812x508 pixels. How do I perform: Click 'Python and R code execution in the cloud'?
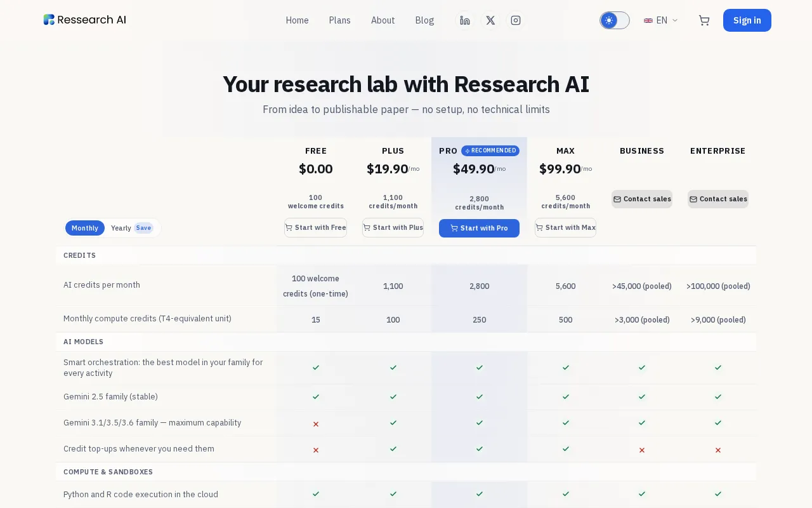click(141, 495)
